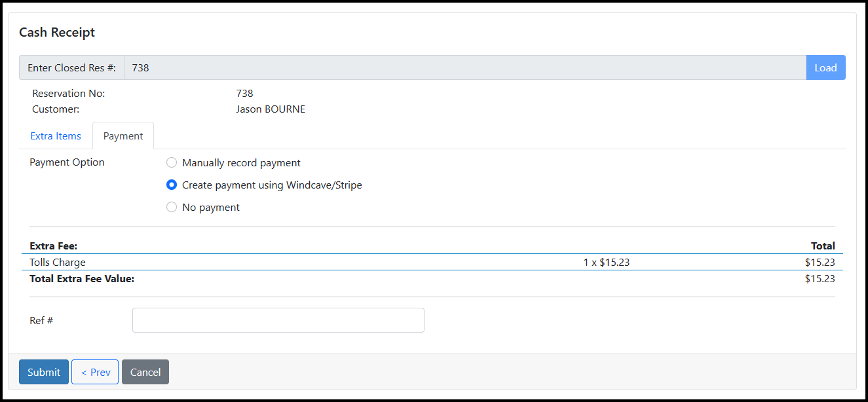Click the Enter Closed Res #: label

coord(71,67)
